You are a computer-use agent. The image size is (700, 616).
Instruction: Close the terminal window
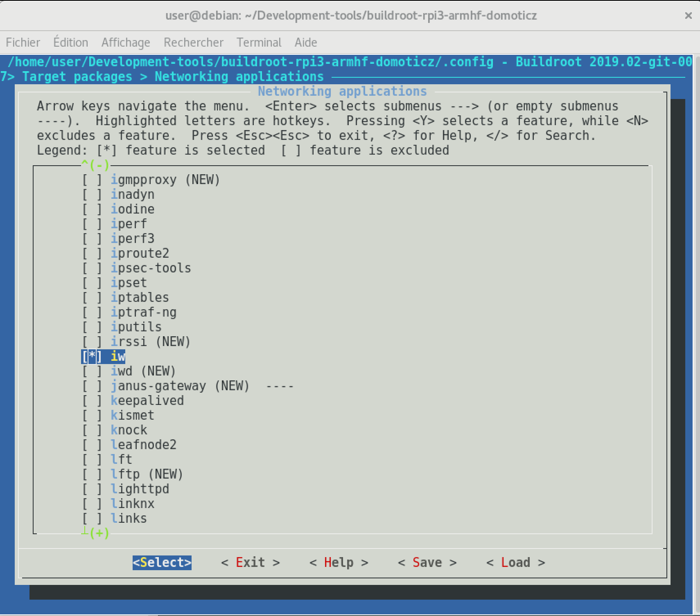[688, 16]
